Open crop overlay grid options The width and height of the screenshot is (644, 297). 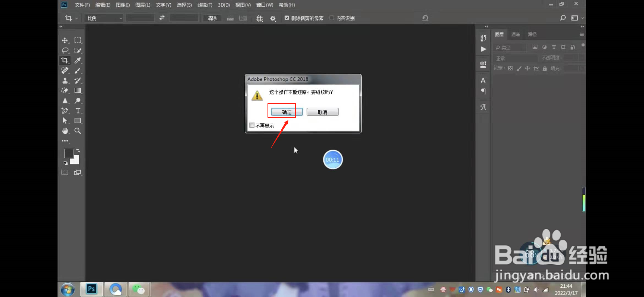[260, 18]
